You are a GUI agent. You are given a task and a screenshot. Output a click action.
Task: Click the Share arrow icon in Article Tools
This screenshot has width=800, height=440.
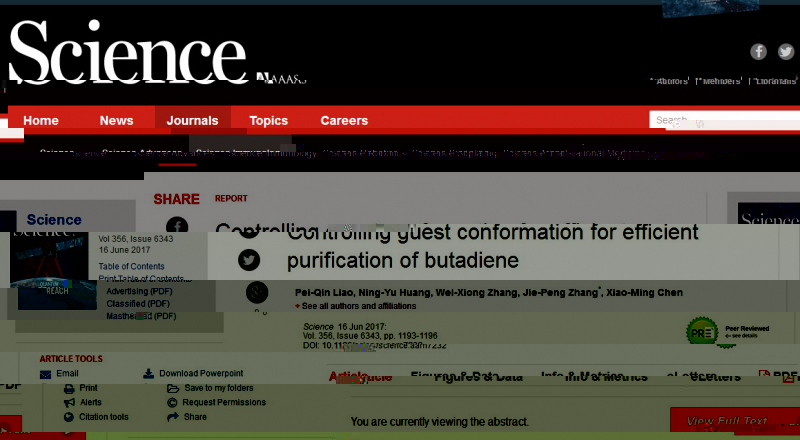[173, 417]
